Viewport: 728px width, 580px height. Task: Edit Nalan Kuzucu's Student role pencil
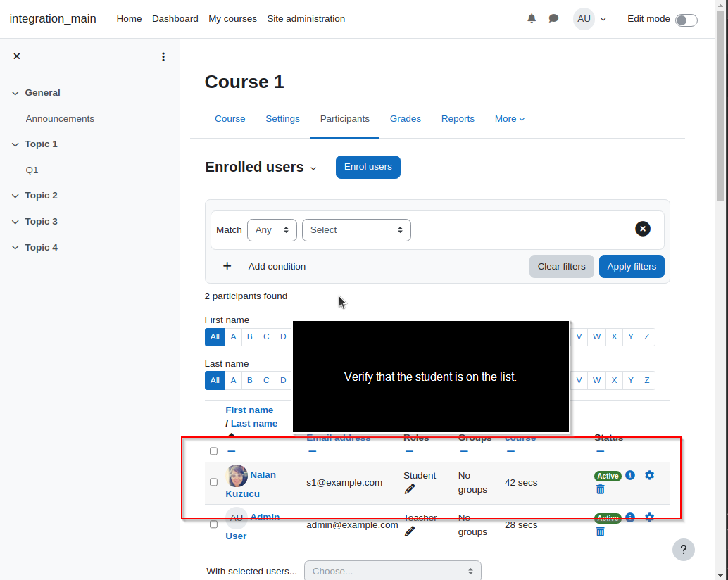(410, 489)
